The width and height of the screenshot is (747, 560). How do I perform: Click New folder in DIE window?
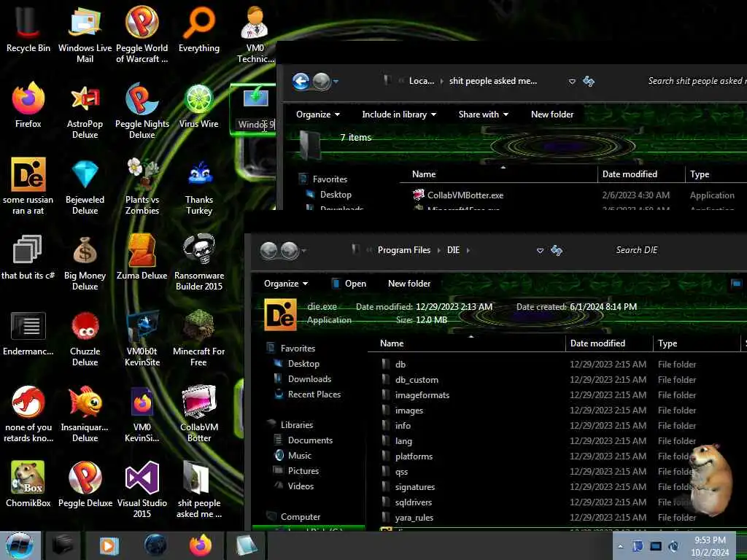pyautogui.click(x=409, y=284)
